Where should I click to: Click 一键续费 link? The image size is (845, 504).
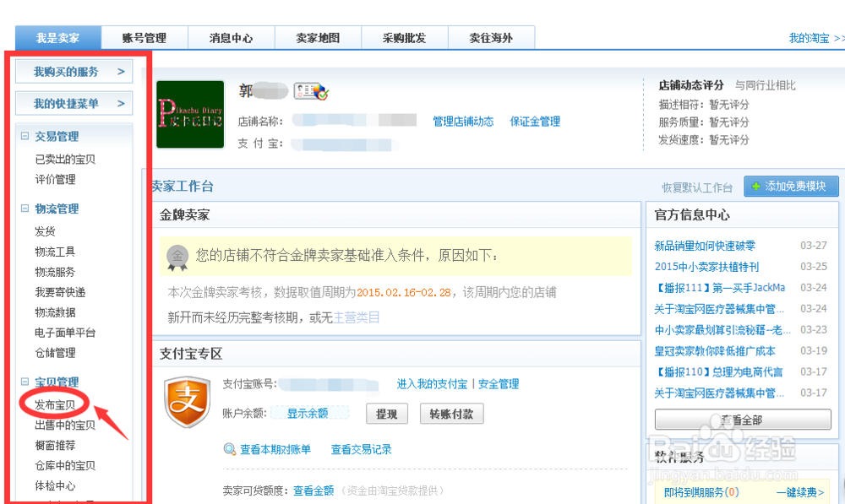800,492
